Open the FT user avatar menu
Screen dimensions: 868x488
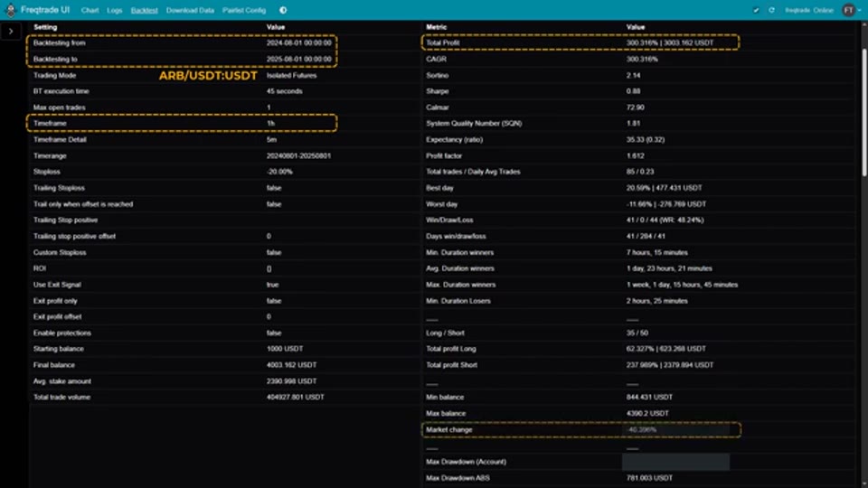852,10
